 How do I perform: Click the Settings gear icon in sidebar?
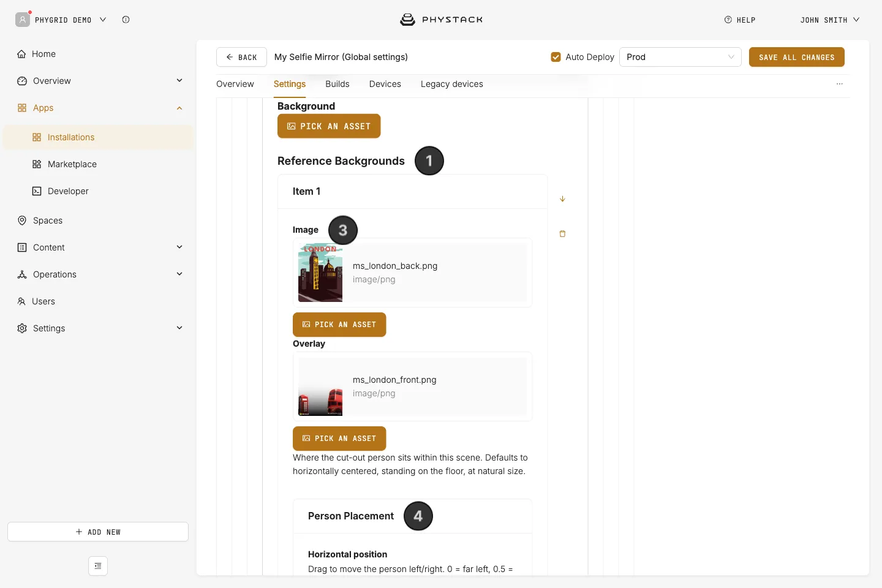pyautogui.click(x=22, y=328)
